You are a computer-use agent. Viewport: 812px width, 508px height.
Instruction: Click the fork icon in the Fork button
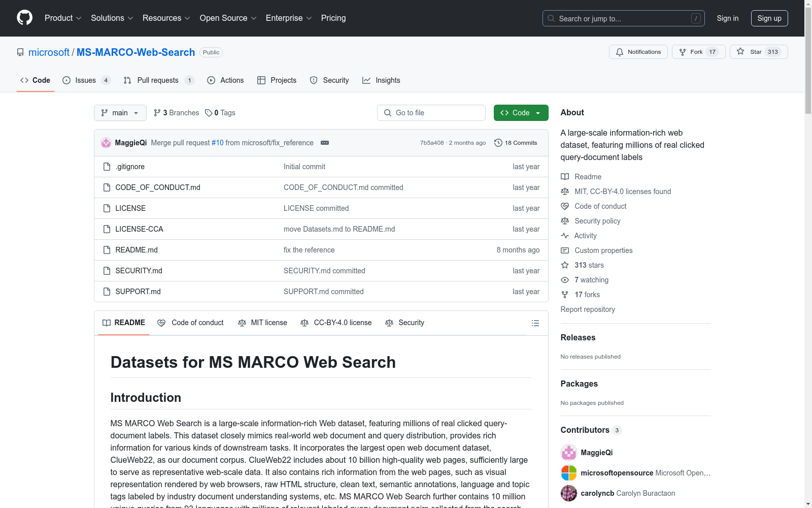tap(683, 52)
